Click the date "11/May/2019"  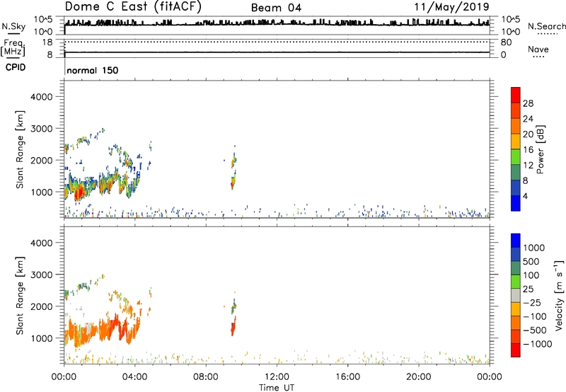[x=451, y=6]
